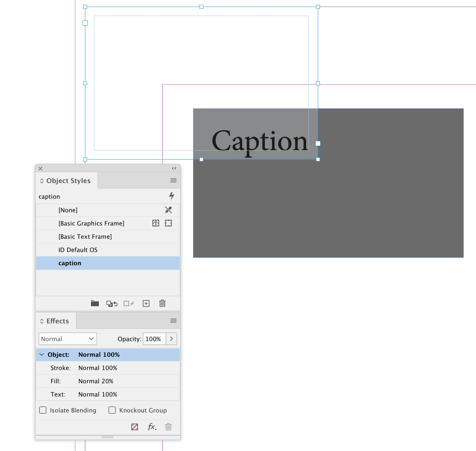Select Stroke: Normal 100% row
Image resolution: width=476 pixels, height=451 pixels.
(x=108, y=368)
